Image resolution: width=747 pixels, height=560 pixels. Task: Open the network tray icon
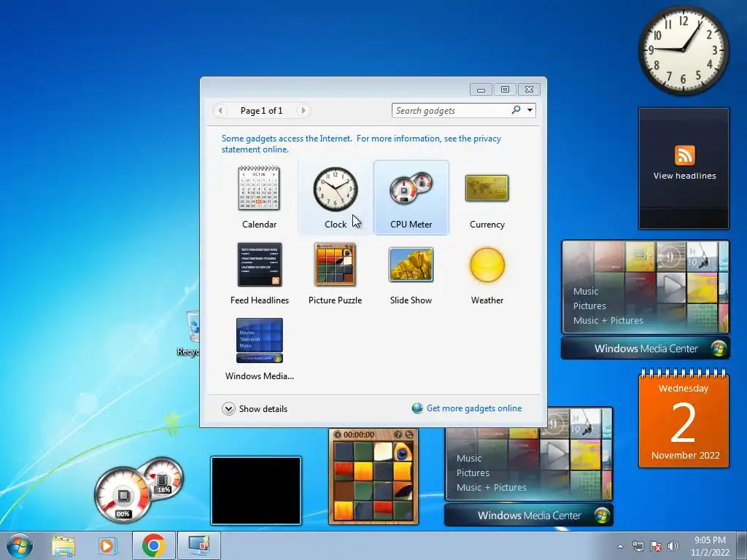pyautogui.click(x=638, y=546)
